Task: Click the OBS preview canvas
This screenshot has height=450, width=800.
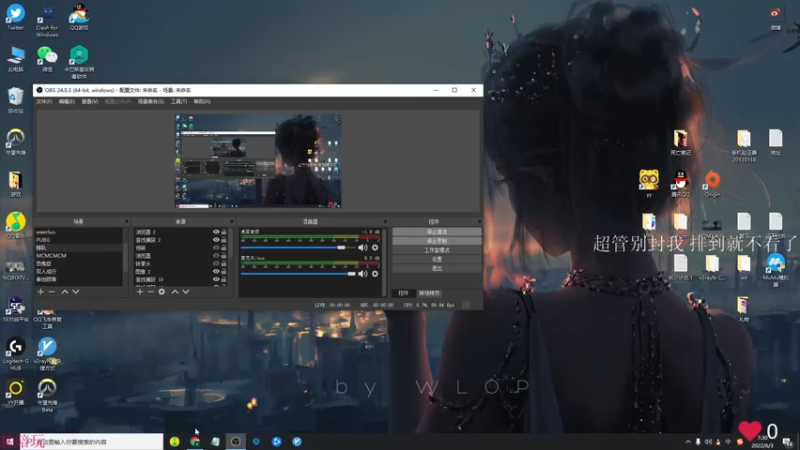Action: click(258, 161)
